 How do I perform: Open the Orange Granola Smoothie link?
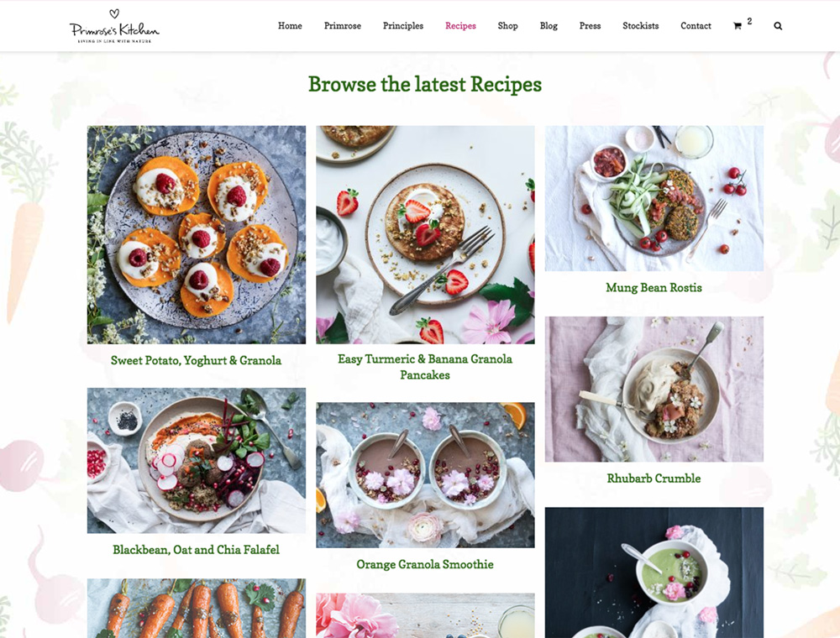(425, 564)
